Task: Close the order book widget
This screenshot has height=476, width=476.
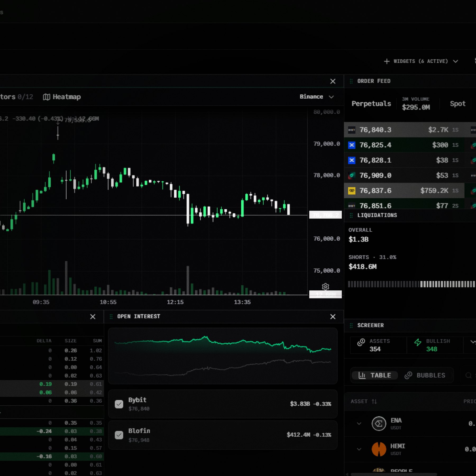Action: pos(93,317)
